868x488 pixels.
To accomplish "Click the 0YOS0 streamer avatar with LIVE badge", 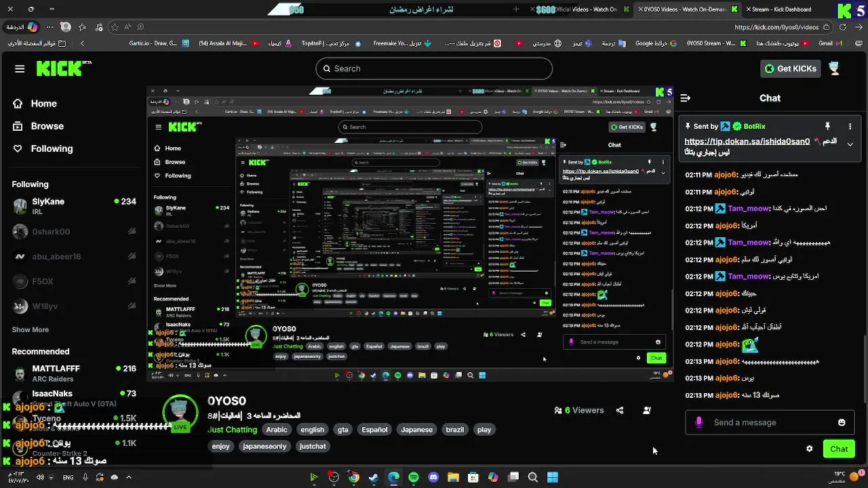I will [180, 412].
